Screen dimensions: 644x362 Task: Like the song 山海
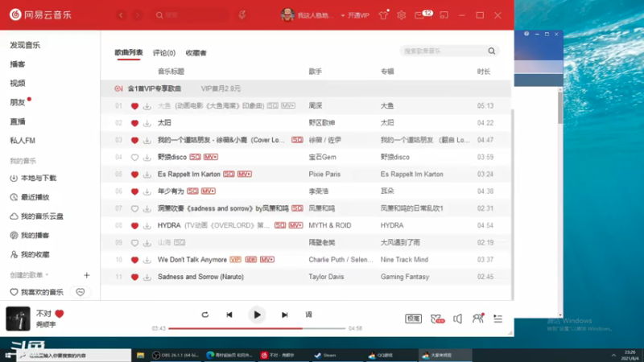134,243
